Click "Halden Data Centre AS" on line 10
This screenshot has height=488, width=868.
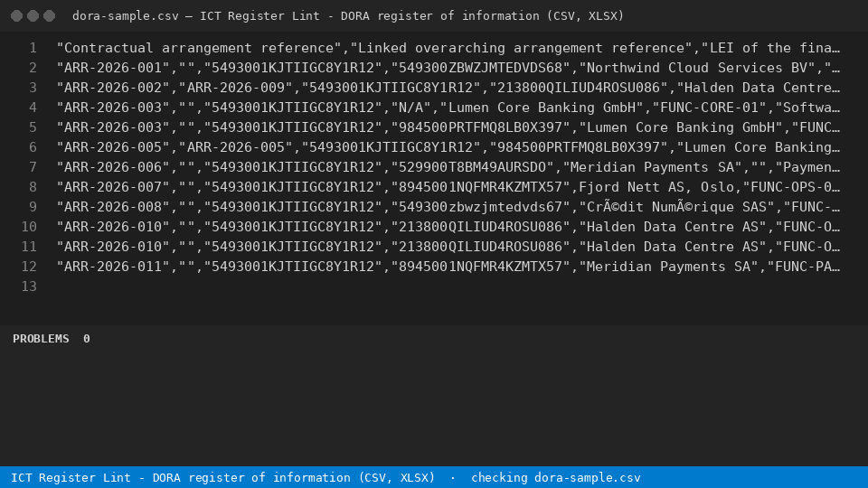point(673,228)
